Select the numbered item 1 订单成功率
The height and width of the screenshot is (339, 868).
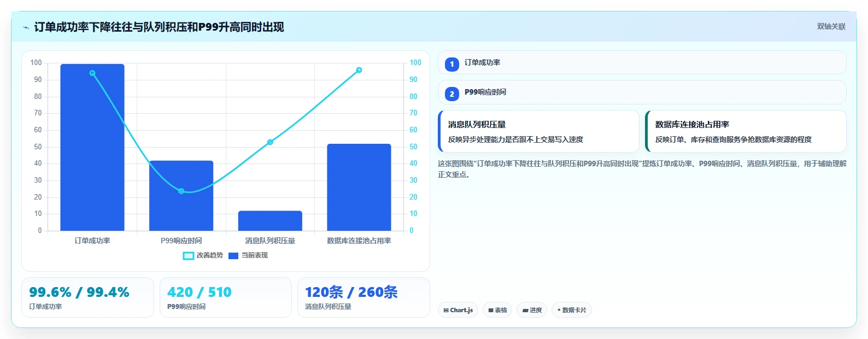coord(642,63)
